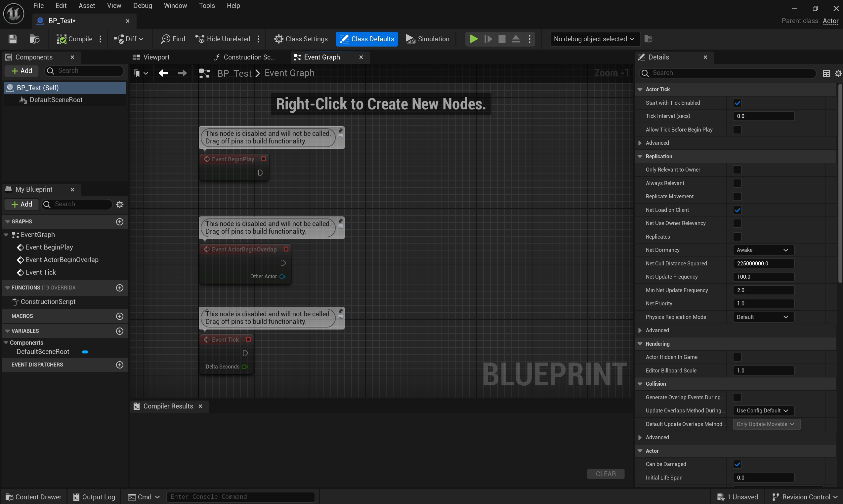Enable Always Relevant checkbox
This screenshot has height=504, width=843.
click(x=737, y=183)
